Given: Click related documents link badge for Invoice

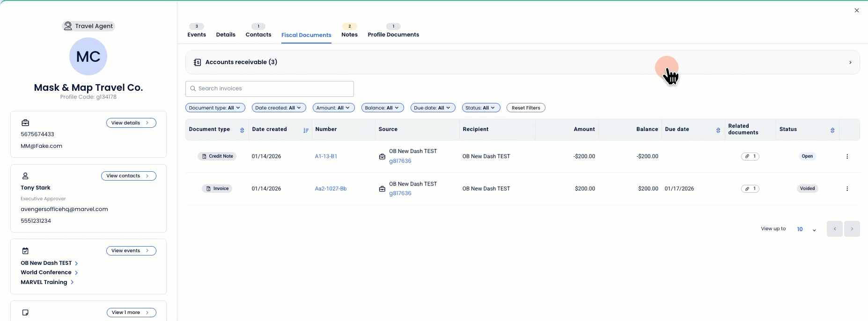Looking at the screenshot, I should (x=750, y=189).
